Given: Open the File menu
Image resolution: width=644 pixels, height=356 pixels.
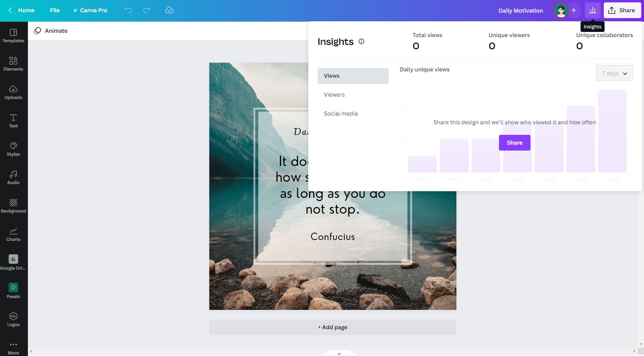Looking at the screenshot, I should pos(55,10).
